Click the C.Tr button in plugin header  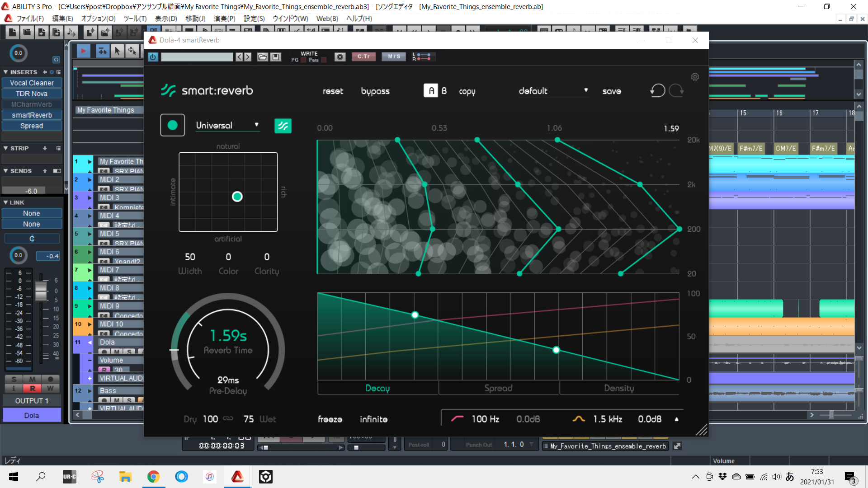tap(363, 56)
